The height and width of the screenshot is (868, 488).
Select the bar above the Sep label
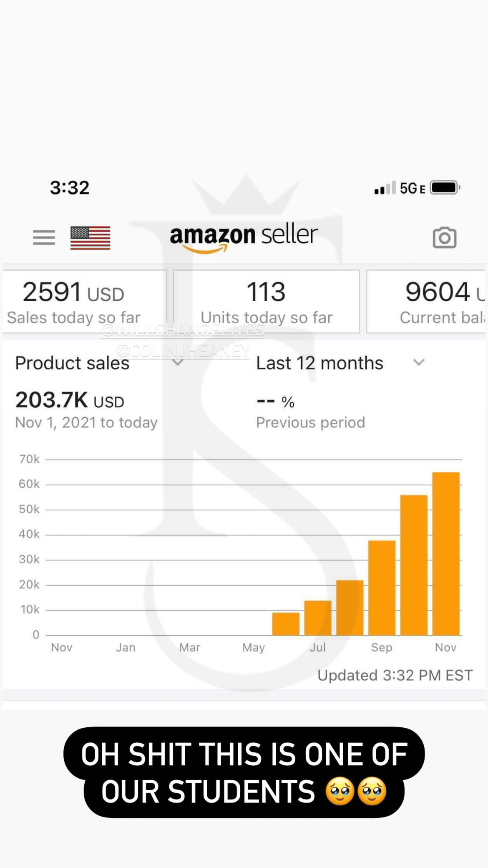[x=382, y=588]
